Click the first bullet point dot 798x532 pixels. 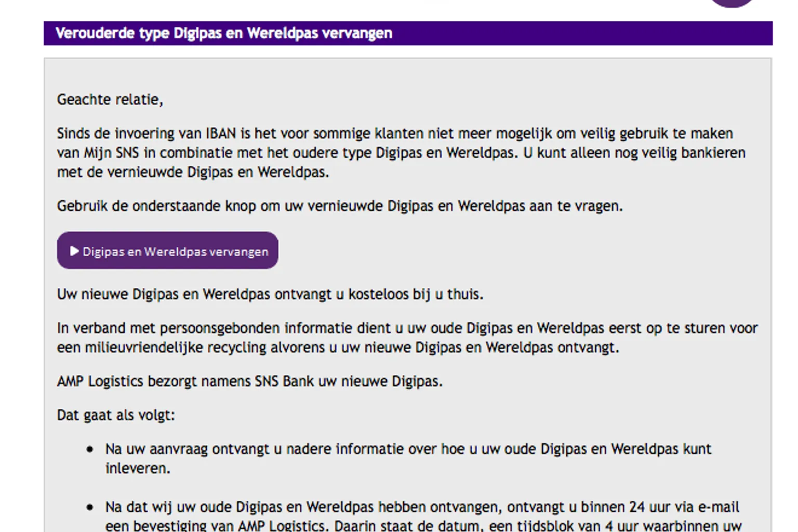(90, 449)
